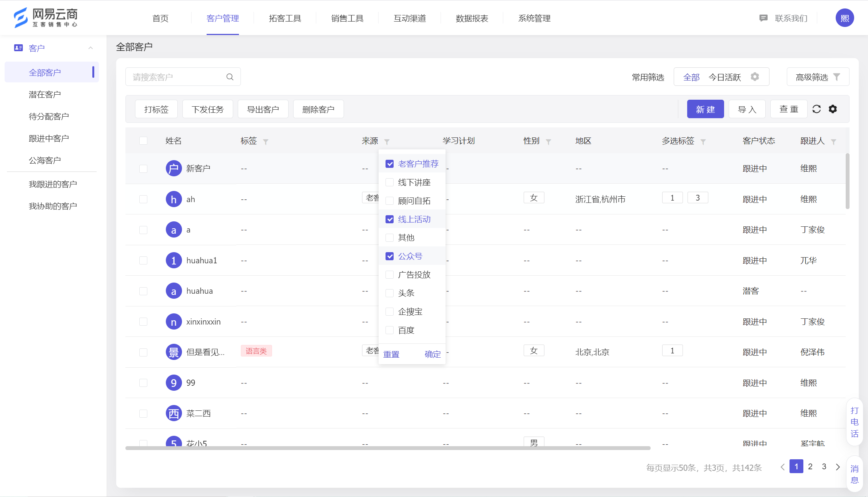Open the user avatar 熙 menu
Viewport: 868px width, 497px height.
[845, 18]
